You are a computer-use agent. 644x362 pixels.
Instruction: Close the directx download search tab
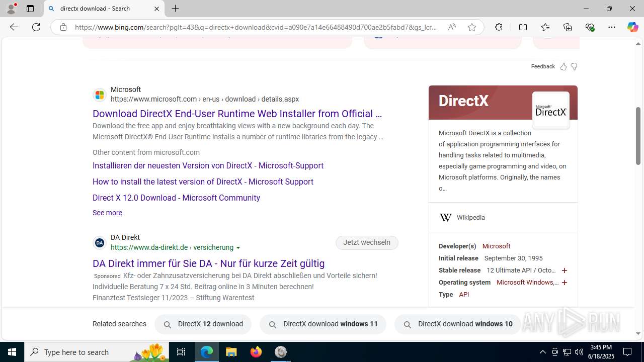click(156, 9)
